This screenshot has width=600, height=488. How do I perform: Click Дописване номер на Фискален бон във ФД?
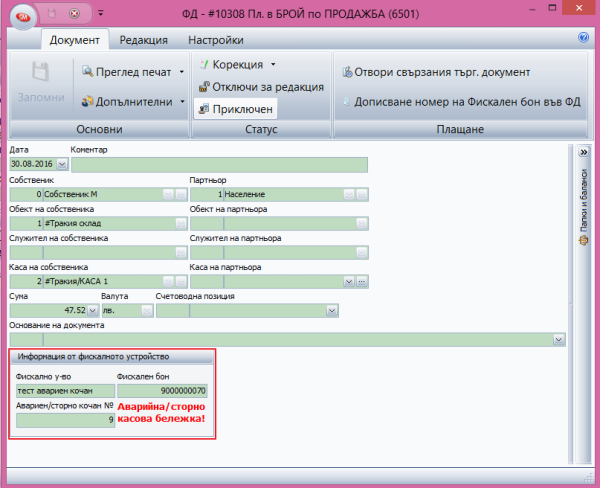click(467, 102)
